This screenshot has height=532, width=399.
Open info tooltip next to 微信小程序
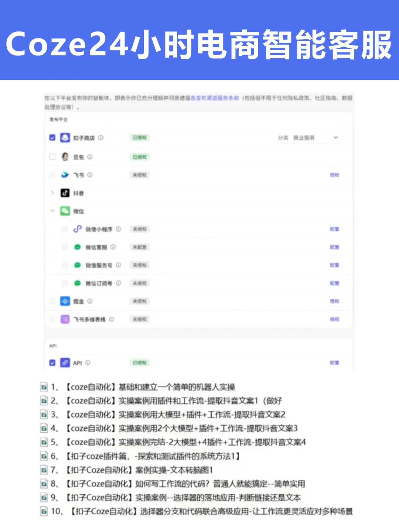tap(118, 229)
